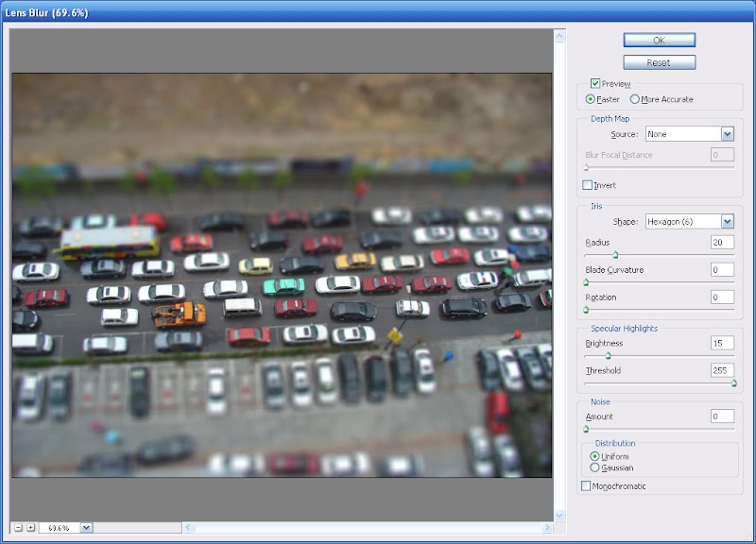Check the Monochromatic noise option

pos(586,484)
